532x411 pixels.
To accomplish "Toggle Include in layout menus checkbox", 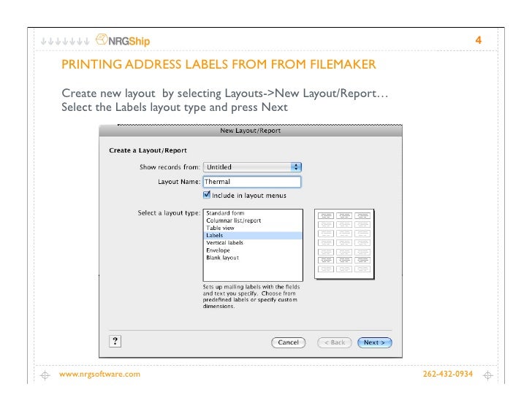I will tap(207, 195).
